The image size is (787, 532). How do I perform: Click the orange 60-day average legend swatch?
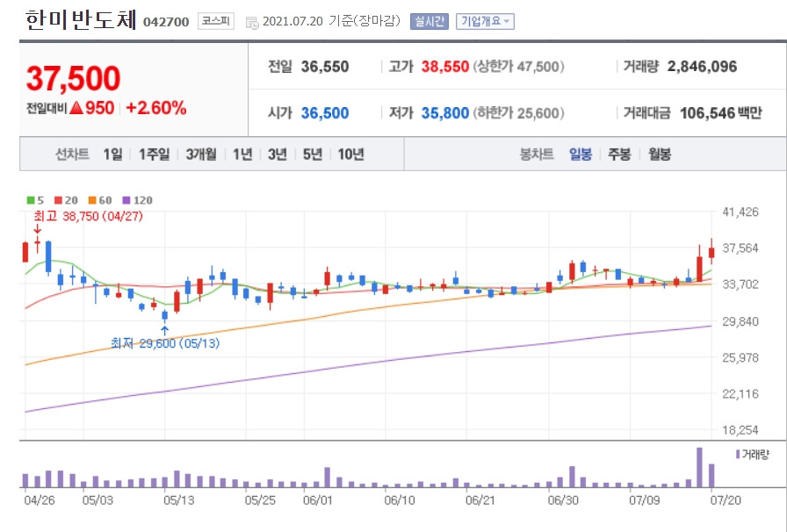[x=92, y=200]
